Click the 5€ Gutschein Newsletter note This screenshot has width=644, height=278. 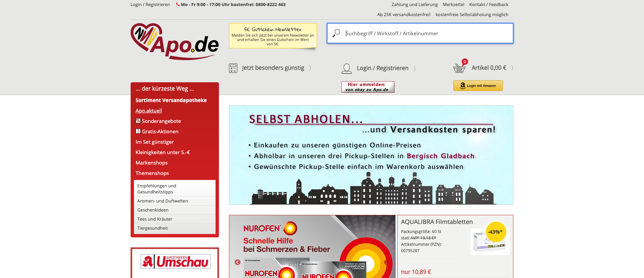pos(273,36)
